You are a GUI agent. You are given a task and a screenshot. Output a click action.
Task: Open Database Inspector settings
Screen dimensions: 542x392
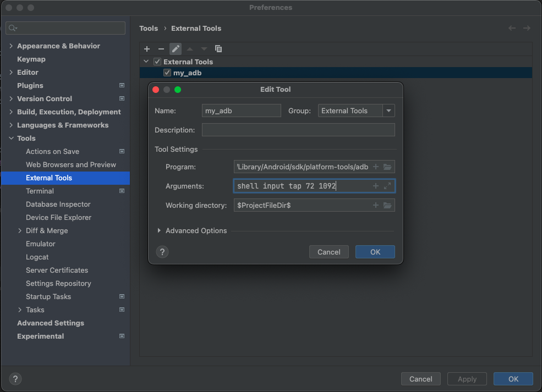coord(58,204)
